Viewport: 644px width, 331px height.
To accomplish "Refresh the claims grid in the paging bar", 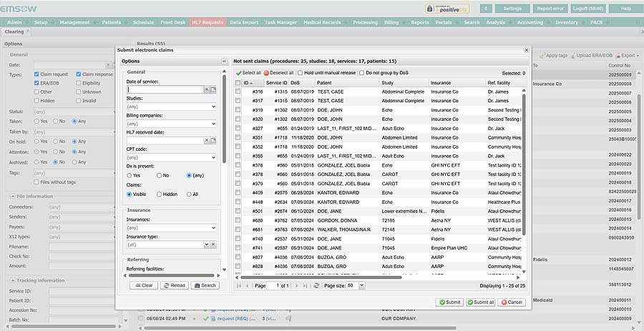I will pos(316,285).
